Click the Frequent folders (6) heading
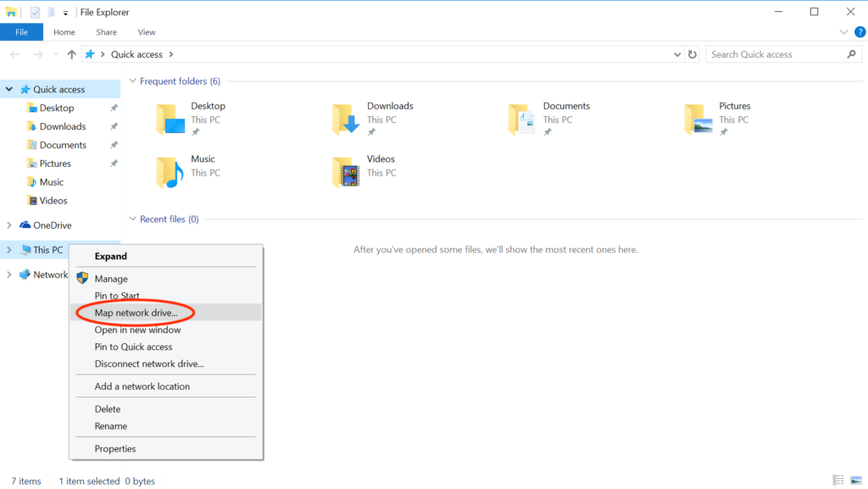Viewport: 868px width, 489px height. (180, 81)
